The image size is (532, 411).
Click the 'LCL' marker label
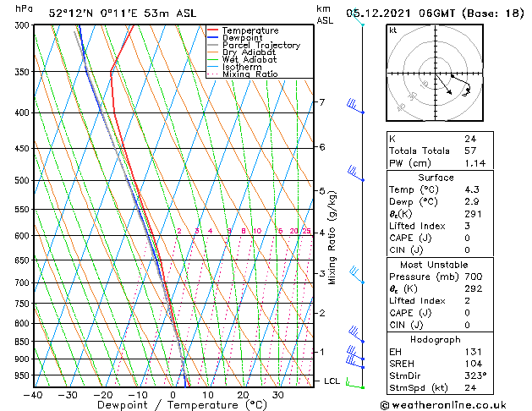click(332, 381)
